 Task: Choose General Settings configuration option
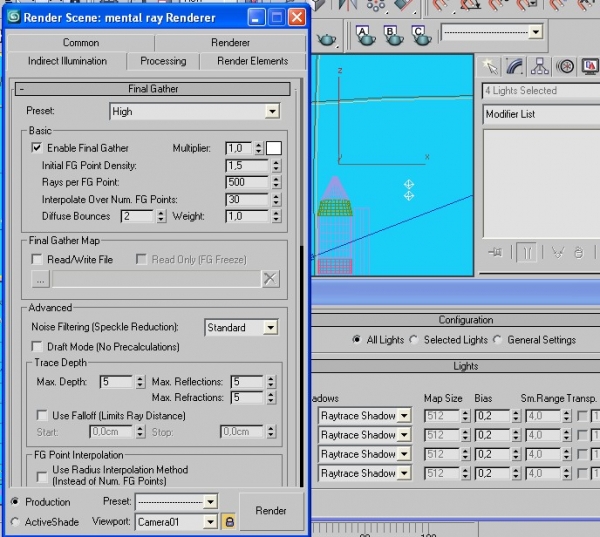pyautogui.click(x=497, y=340)
